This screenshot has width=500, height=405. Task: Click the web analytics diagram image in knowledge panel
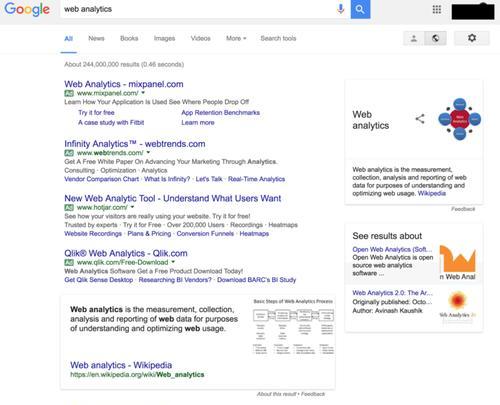pos(460,119)
